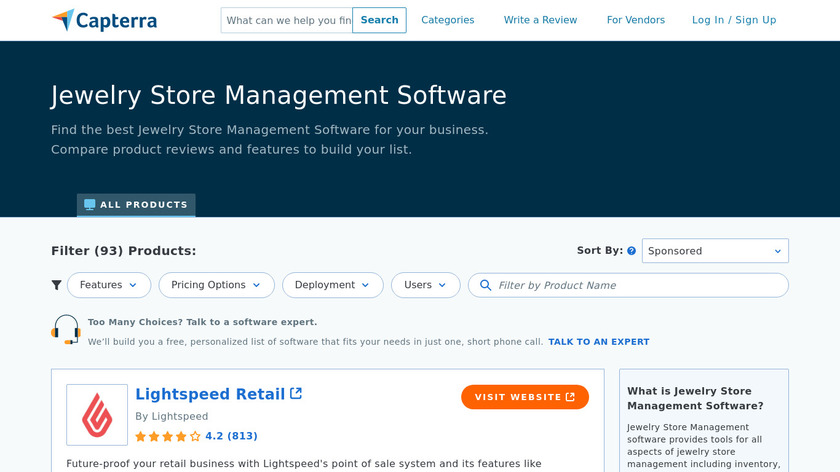Image resolution: width=840 pixels, height=472 pixels.
Task: Click Log In / Sign Up
Action: (x=734, y=20)
